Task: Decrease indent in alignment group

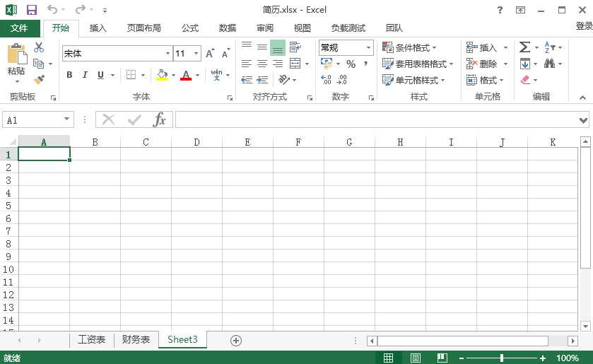Action: (x=247, y=79)
